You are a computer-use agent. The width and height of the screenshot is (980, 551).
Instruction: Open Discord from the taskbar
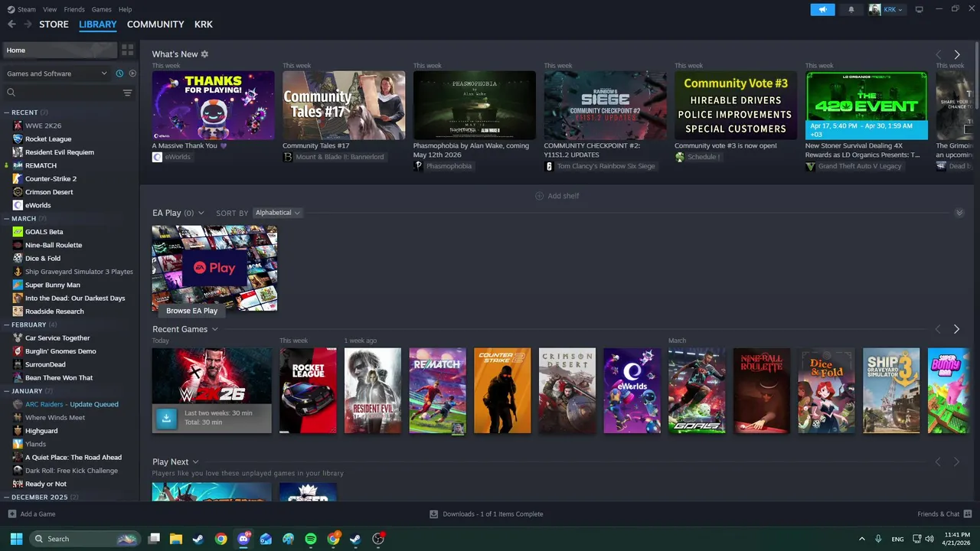243,539
